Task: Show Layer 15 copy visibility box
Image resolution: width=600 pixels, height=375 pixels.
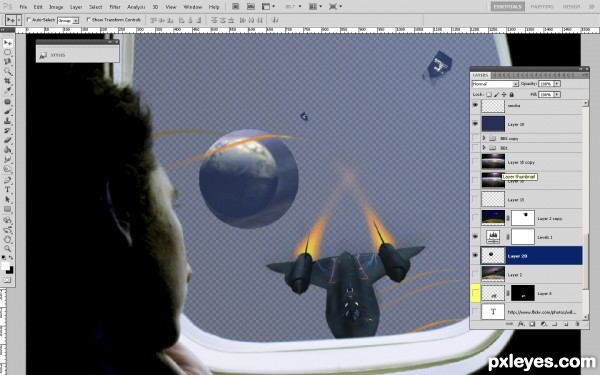Action: click(475, 162)
